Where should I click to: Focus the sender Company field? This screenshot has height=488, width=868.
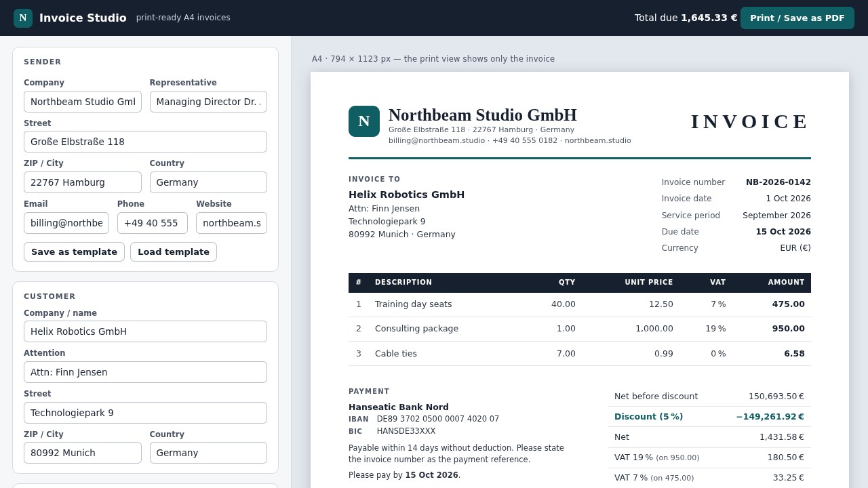[x=83, y=102]
